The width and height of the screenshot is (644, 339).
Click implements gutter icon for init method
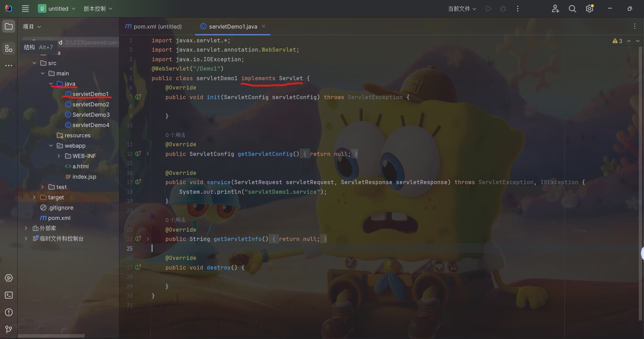coord(138,97)
